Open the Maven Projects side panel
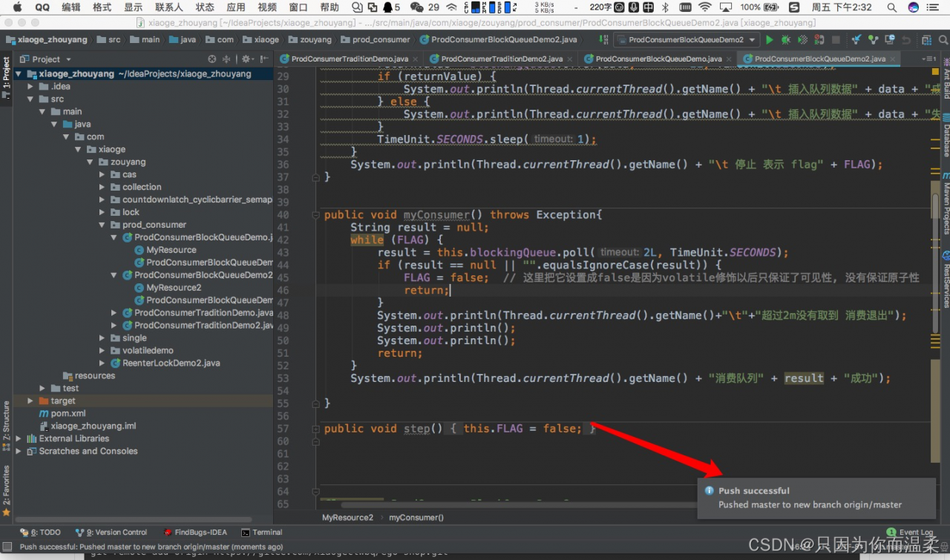Viewport: 950px width, 560px height. click(945, 203)
